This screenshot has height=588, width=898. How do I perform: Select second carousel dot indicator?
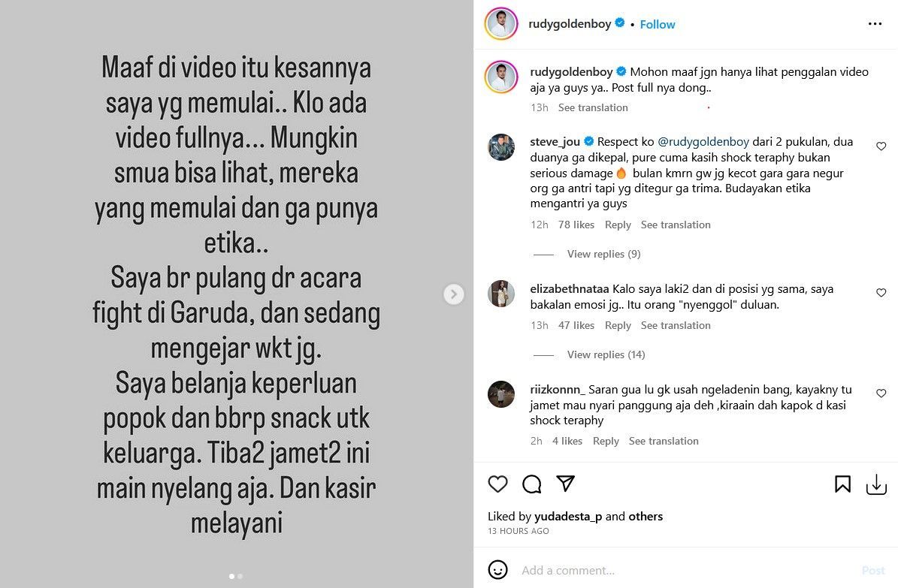[240, 576]
